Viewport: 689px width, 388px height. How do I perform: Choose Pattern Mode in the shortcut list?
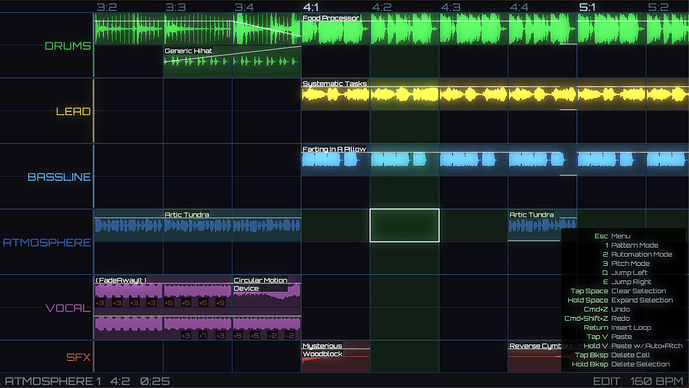click(631, 245)
